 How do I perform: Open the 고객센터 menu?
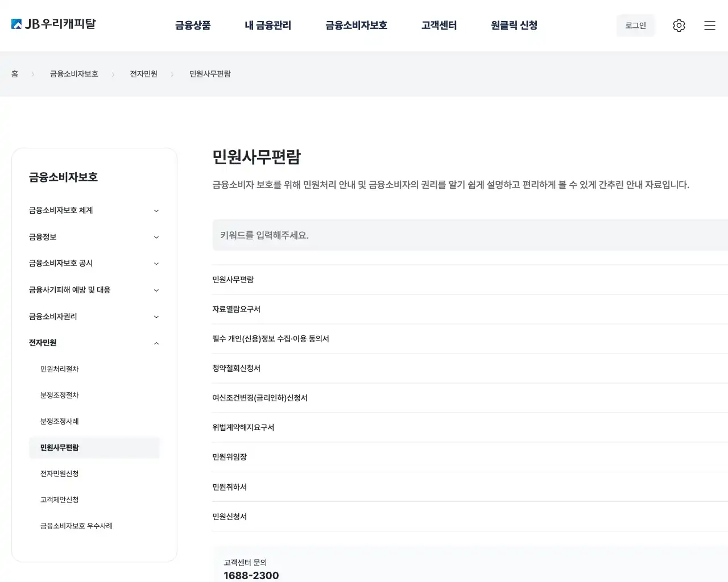click(x=439, y=26)
